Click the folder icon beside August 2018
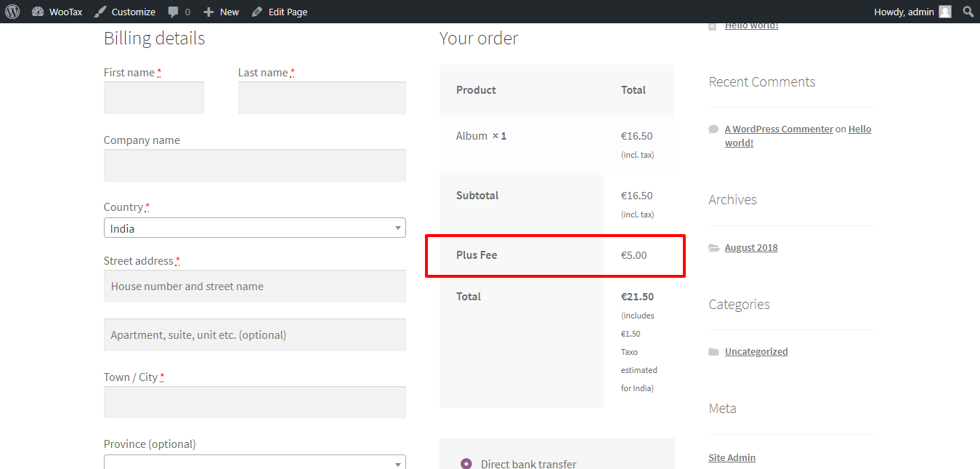 [x=713, y=247]
